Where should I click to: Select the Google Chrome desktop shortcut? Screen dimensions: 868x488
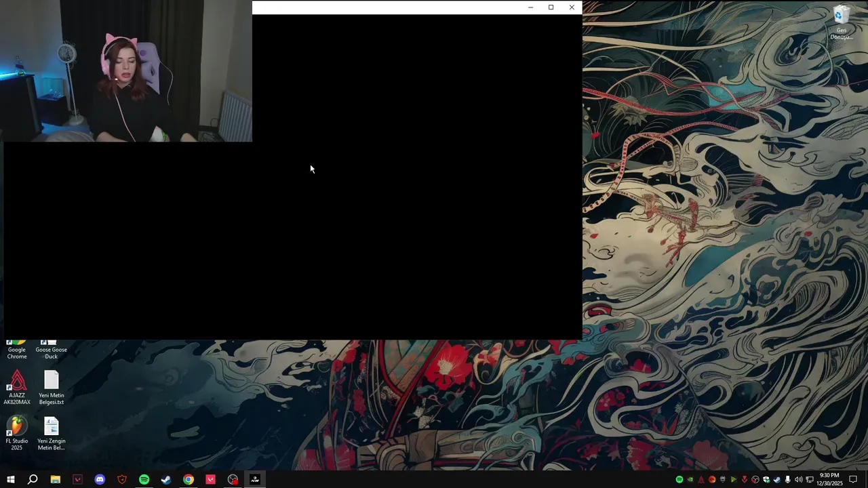point(17,349)
